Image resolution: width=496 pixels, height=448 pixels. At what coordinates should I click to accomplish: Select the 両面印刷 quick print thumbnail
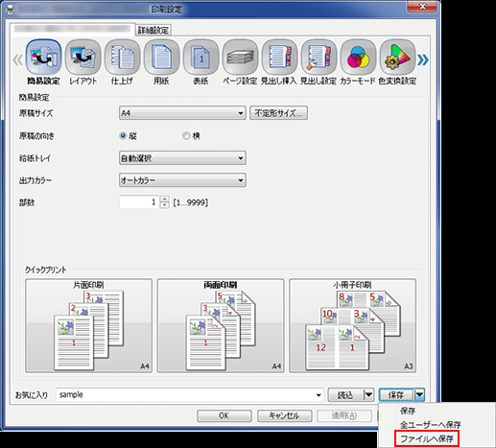[221, 325]
